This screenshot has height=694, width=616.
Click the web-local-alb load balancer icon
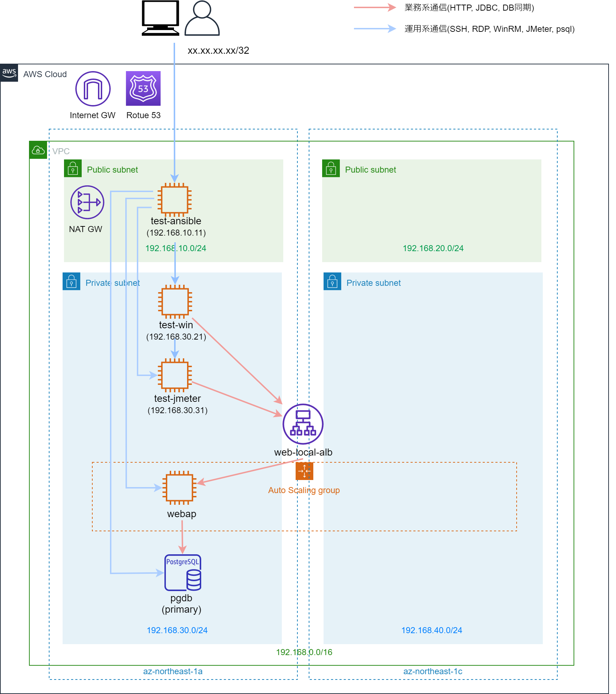303,424
